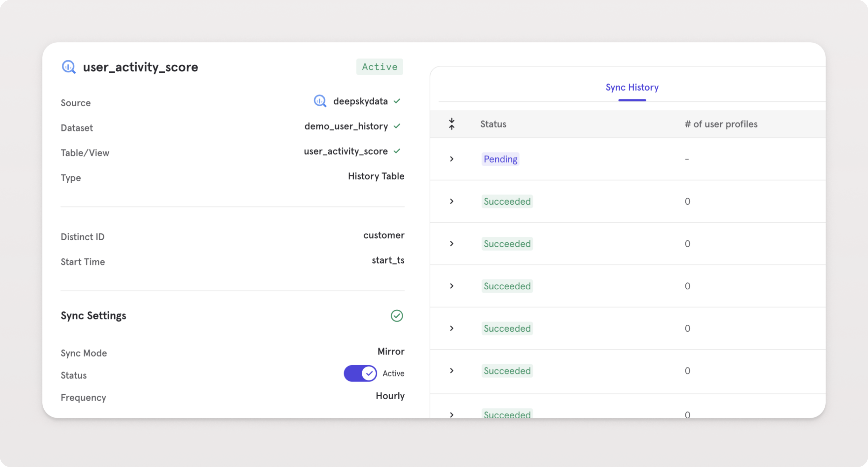
Task: Click collapse-all arrows icon in table header
Action: (451, 124)
